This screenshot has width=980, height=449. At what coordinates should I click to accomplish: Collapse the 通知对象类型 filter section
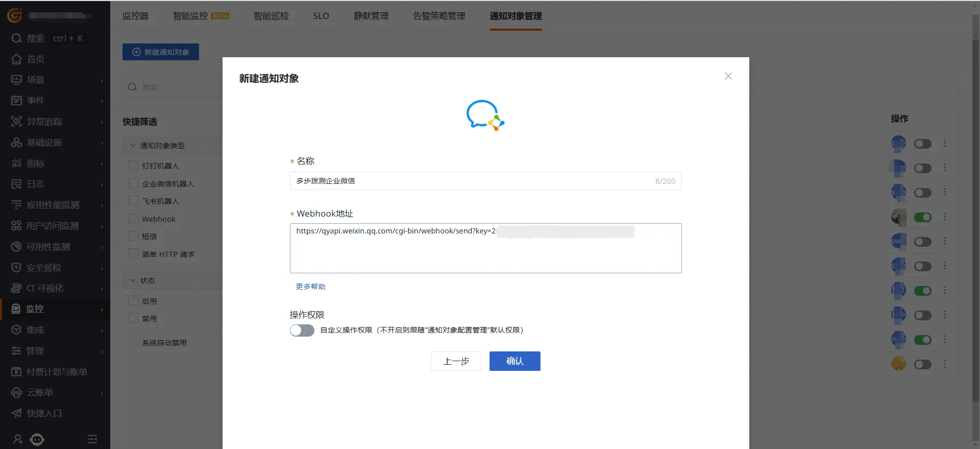tap(133, 146)
